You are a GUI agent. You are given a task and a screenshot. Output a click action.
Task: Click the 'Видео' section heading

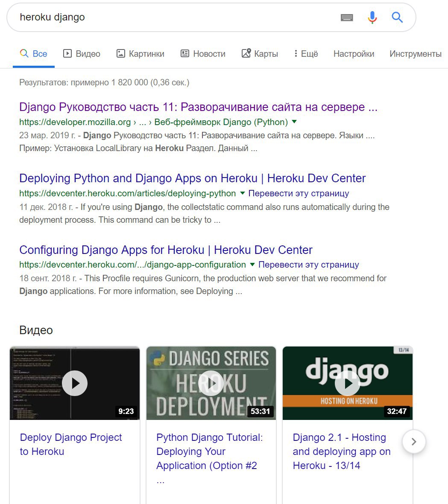[x=36, y=330]
